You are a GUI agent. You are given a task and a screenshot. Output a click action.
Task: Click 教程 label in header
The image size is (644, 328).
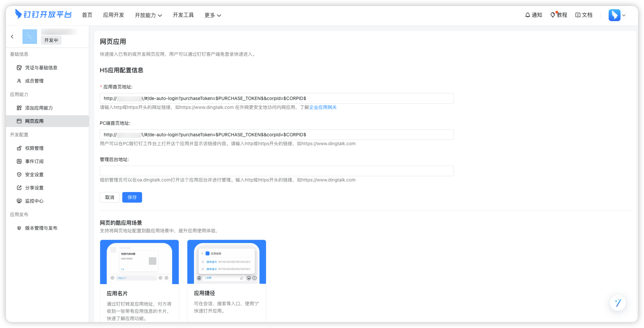pos(562,15)
